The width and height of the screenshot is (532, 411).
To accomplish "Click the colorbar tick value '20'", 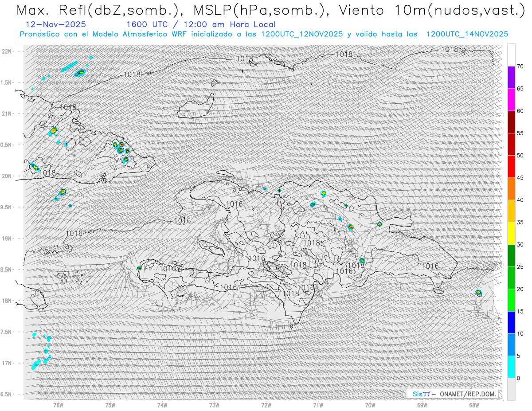I will (x=520, y=289).
